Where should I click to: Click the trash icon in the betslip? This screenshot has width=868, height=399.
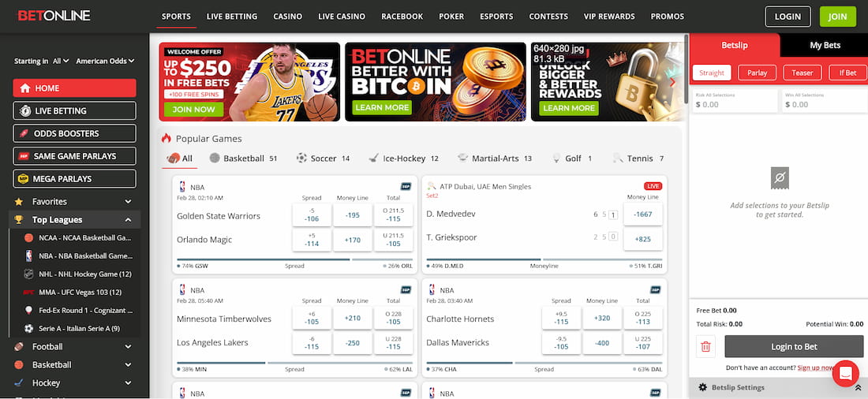point(705,346)
